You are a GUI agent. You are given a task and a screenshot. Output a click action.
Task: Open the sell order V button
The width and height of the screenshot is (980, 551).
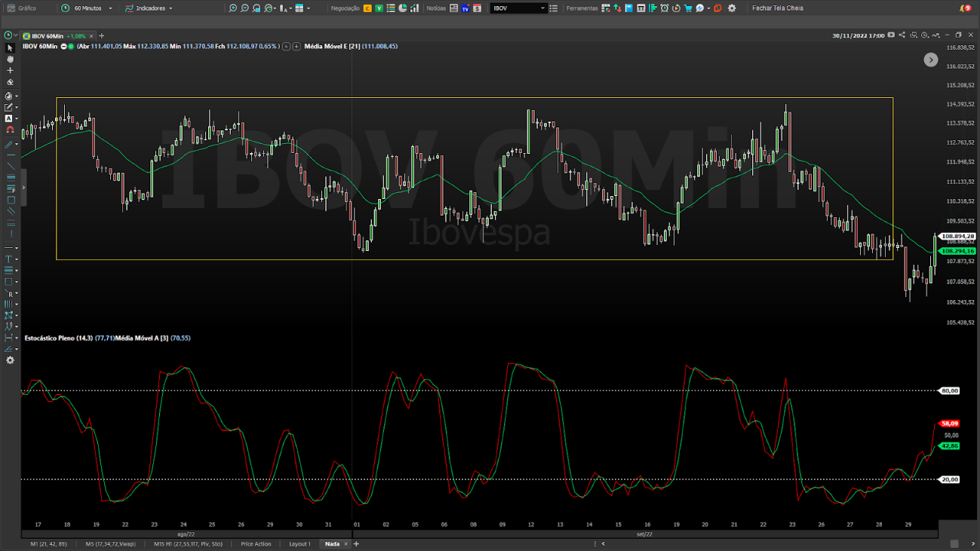[x=379, y=8]
